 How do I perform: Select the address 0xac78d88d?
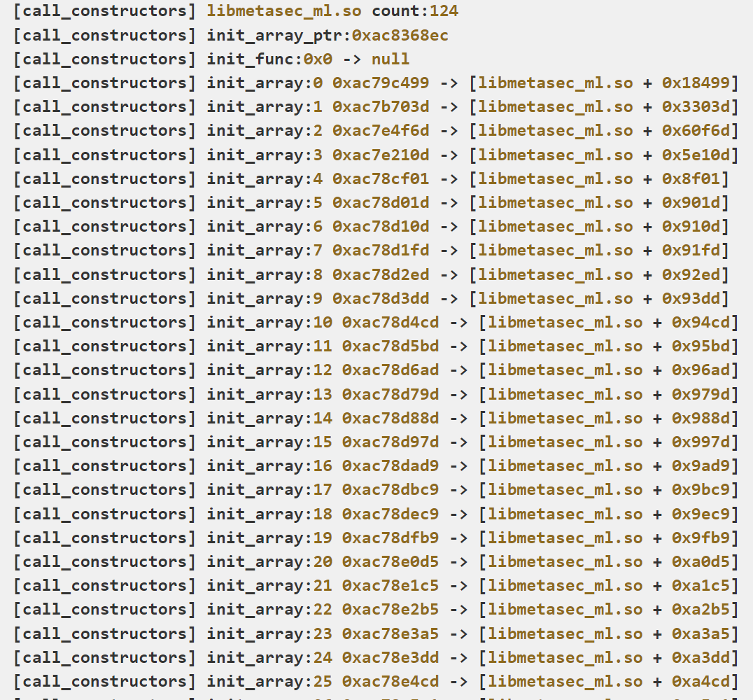coord(390,418)
